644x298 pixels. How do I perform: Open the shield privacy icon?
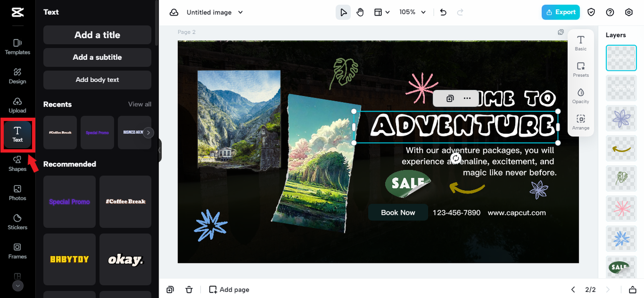(x=592, y=13)
